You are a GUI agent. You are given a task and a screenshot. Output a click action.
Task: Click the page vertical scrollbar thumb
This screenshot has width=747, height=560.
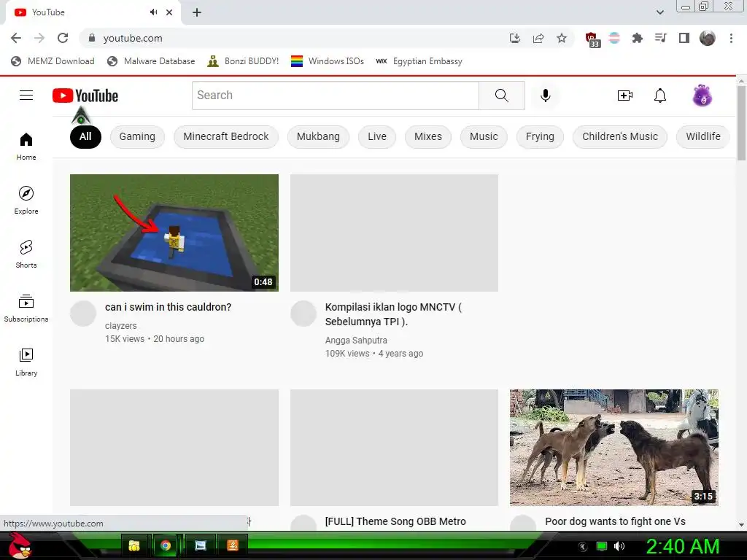click(741, 123)
